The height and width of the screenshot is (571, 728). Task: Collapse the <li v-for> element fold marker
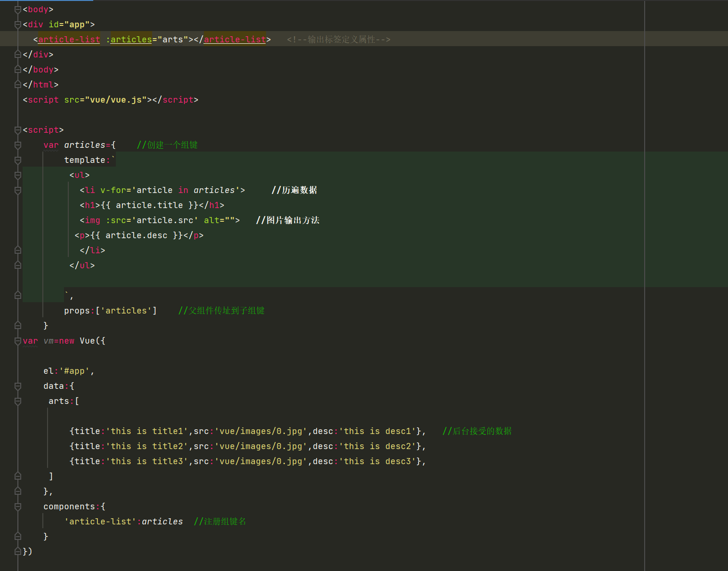(x=18, y=190)
